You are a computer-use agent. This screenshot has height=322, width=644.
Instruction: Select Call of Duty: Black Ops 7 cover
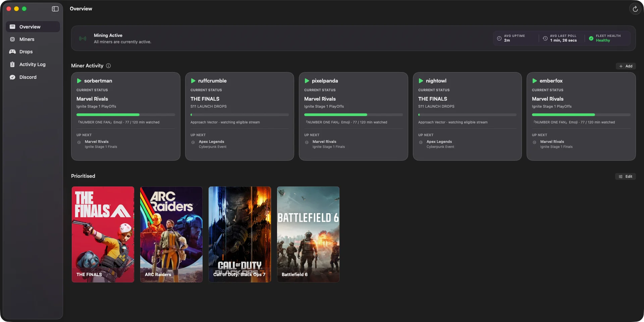(240, 234)
